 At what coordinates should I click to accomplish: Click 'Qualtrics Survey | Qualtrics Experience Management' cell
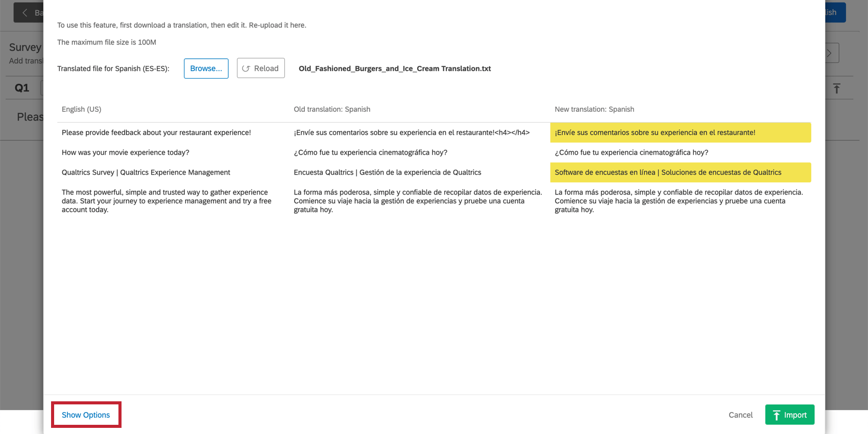[x=146, y=172]
